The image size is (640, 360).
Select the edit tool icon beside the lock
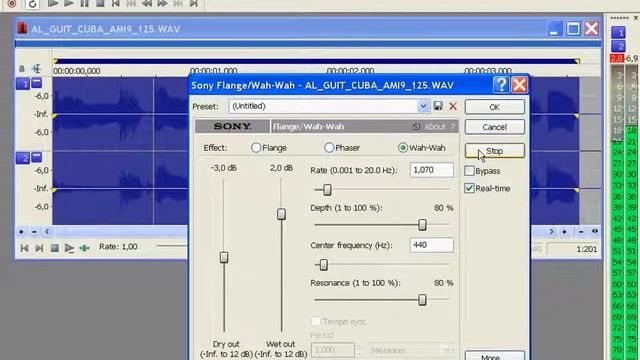click(36, 69)
